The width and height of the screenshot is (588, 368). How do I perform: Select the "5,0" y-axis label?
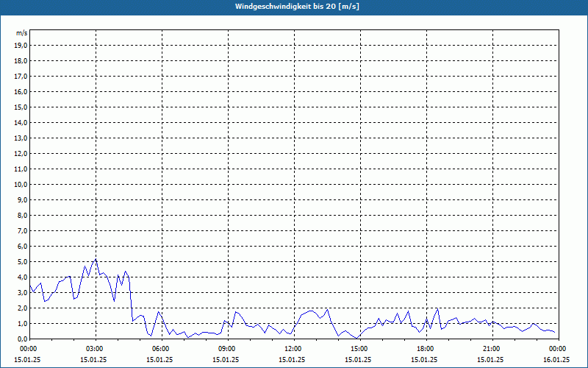click(22, 262)
